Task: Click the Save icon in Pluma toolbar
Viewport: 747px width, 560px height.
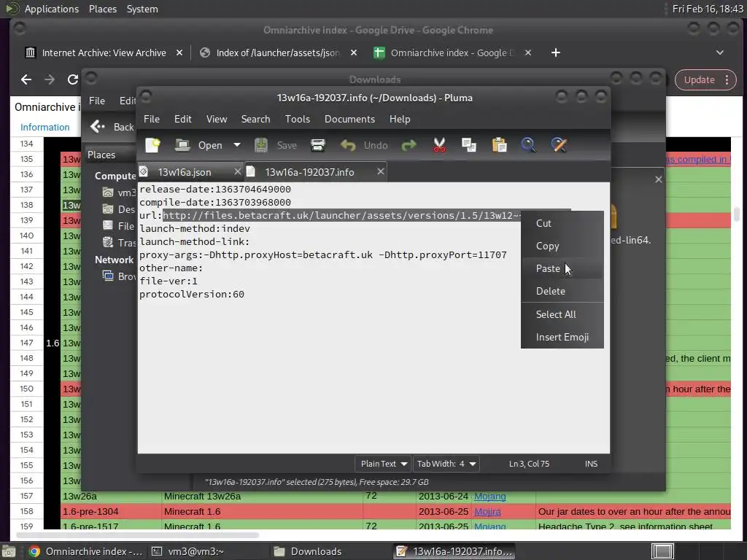Action: click(260, 145)
